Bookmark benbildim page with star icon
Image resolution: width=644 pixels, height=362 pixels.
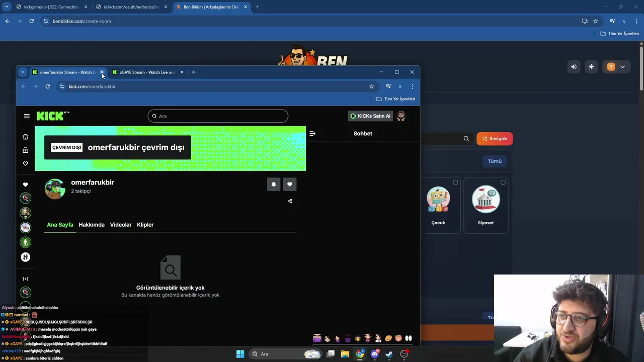coord(596,21)
